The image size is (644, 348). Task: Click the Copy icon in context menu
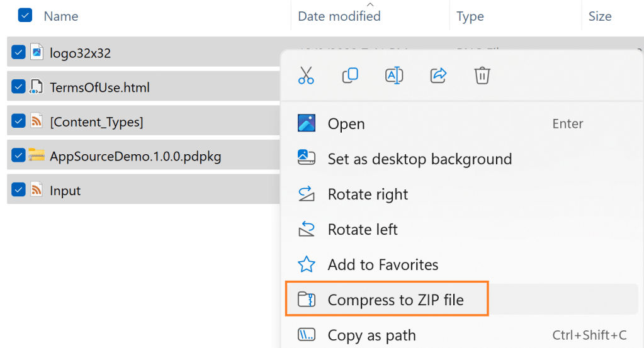pyautogui.click(x=350, y=76)
